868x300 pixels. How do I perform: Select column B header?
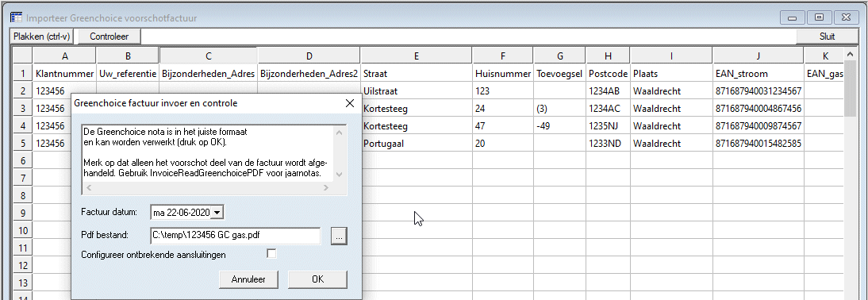128,56
